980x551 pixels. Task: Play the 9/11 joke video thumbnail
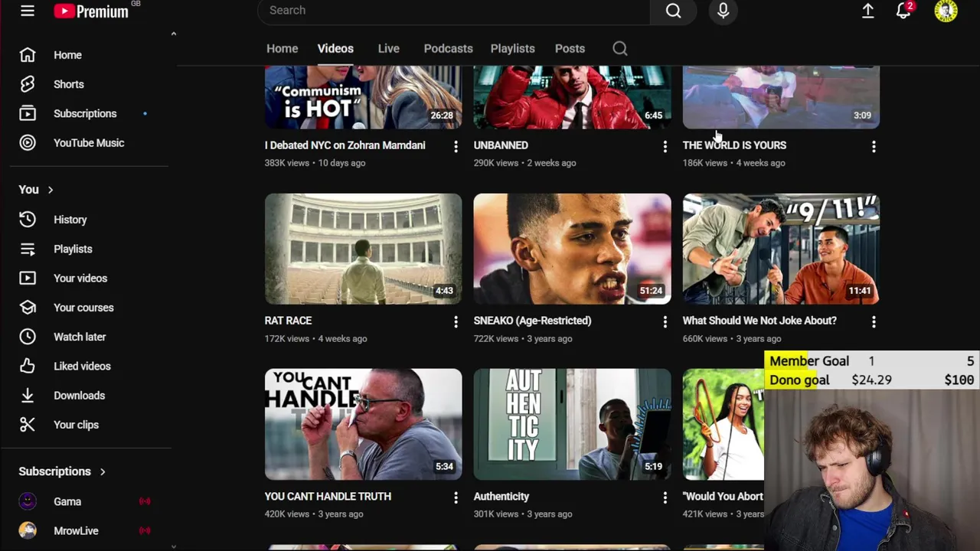coord(781,249)
